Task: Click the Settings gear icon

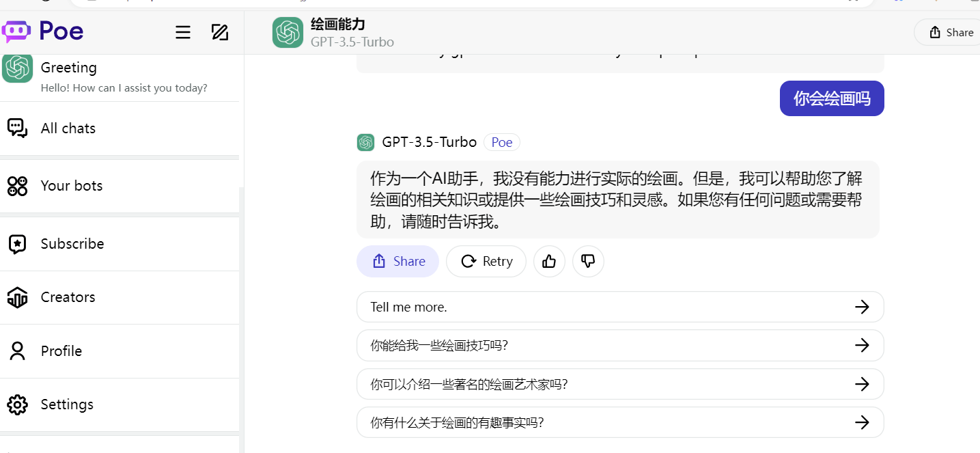Action: tap(17, 404)
